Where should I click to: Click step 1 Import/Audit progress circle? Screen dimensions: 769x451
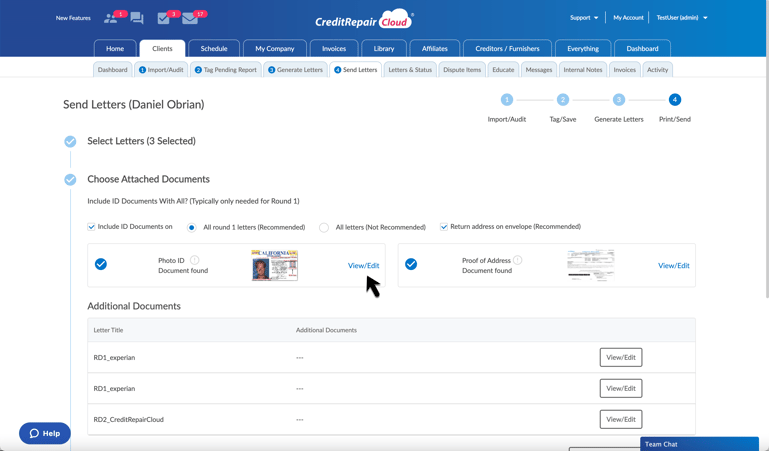click(x=507, y=100)
